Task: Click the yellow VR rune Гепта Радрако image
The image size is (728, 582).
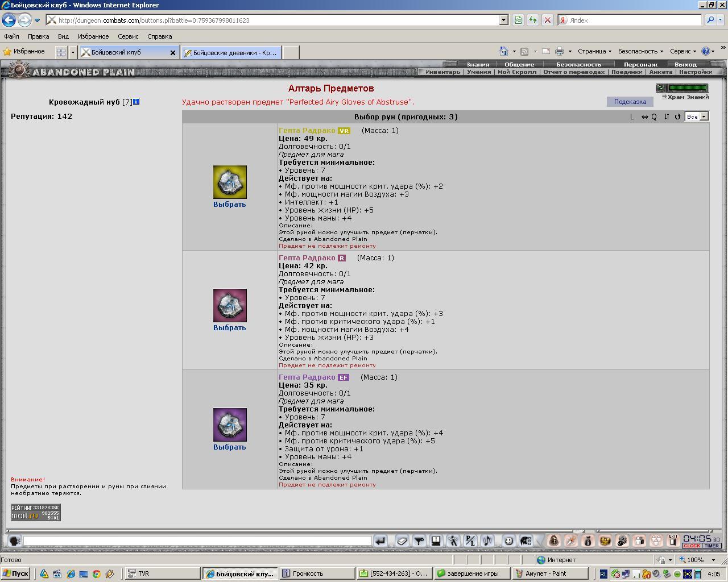Action: click(x=230, y=182)
